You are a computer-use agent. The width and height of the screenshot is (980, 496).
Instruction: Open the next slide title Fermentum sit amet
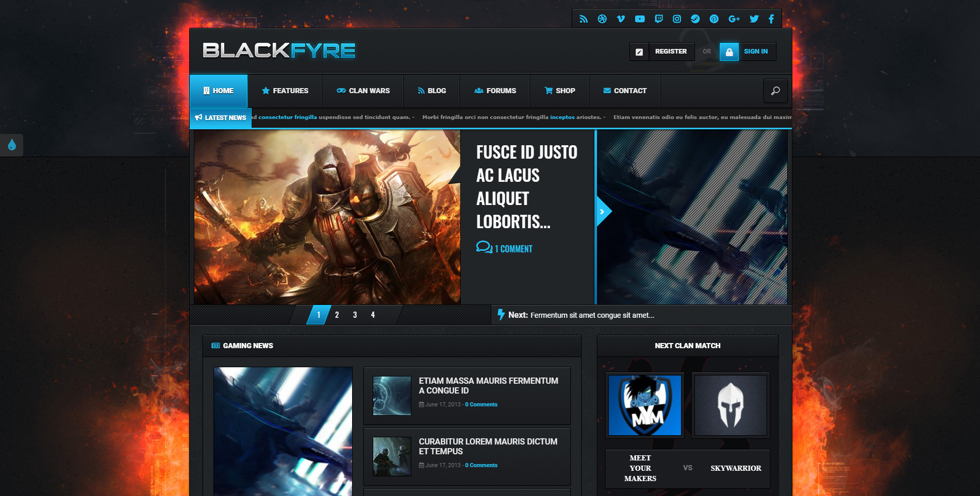click(x=592, y=315)
